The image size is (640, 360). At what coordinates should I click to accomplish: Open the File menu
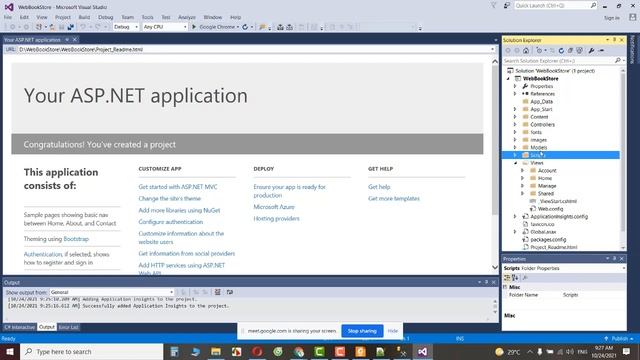[8, 17]
